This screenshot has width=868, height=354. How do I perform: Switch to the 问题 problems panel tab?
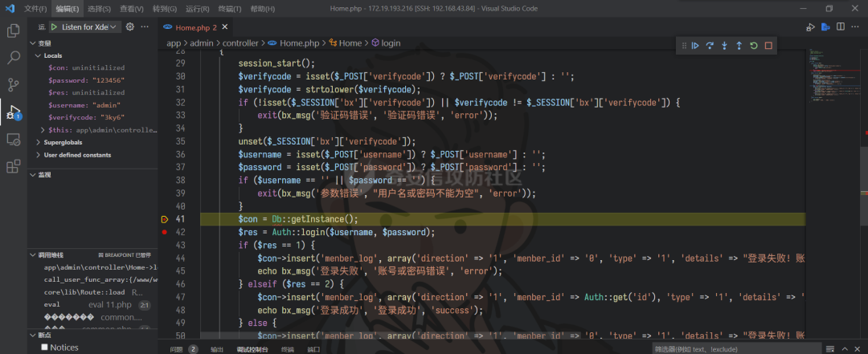(x=176, y=349)
